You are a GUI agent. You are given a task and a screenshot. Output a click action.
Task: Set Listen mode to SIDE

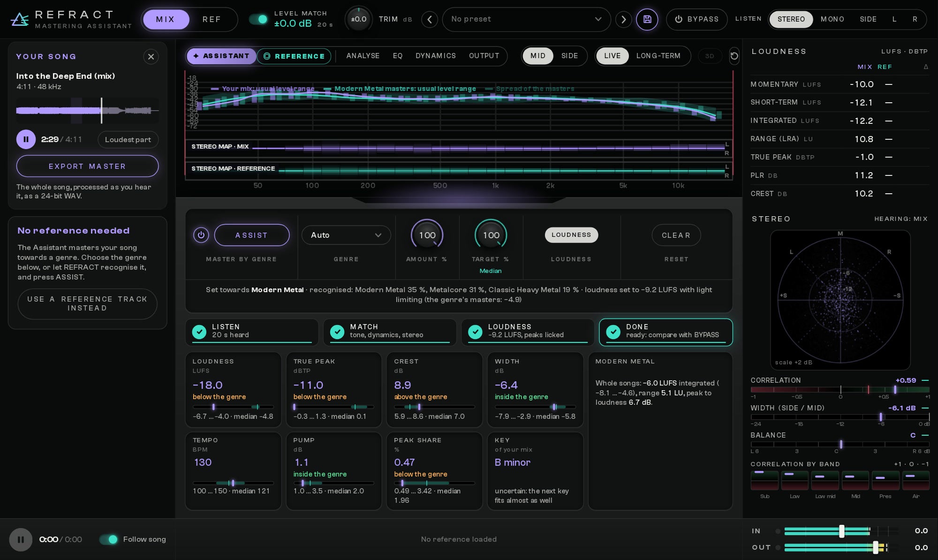[868, 19]
